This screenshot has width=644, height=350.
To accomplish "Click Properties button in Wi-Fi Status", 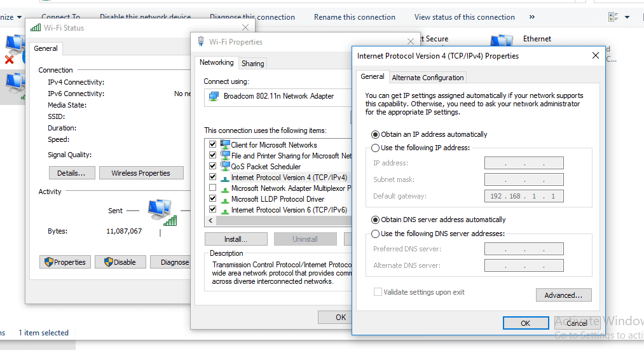I will (x=65, y=262).
